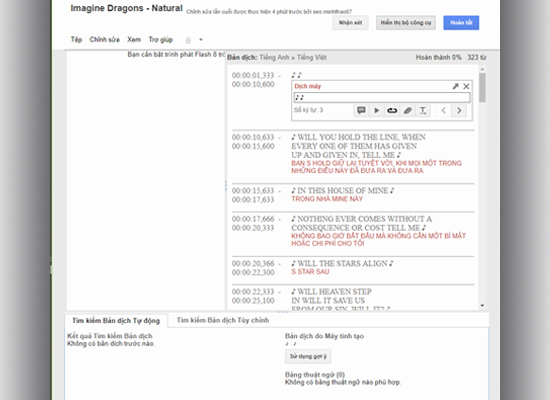Click the text format T icon
550x400 pixels.
(423, 111)
